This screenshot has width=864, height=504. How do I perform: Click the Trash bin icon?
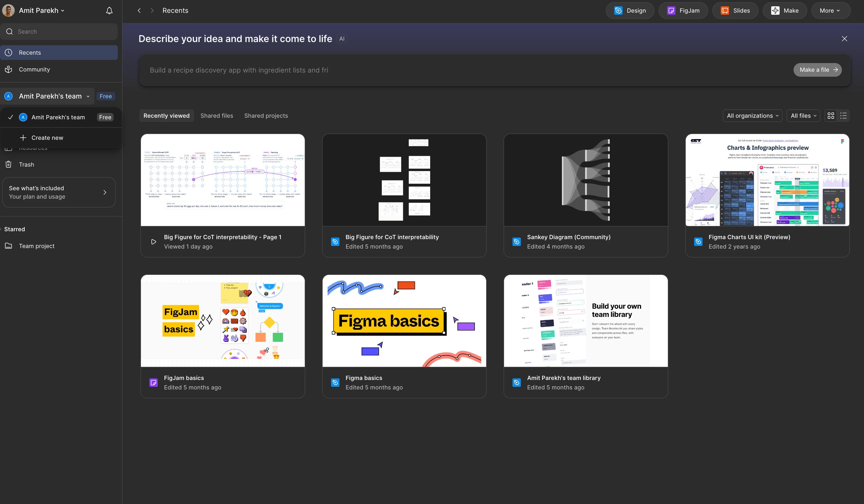coord(9,164)
